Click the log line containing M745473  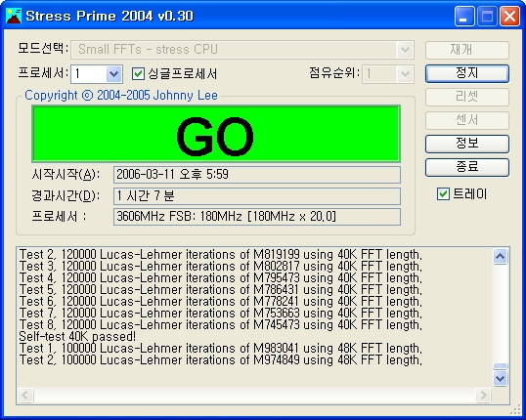(x=220, y=325)
